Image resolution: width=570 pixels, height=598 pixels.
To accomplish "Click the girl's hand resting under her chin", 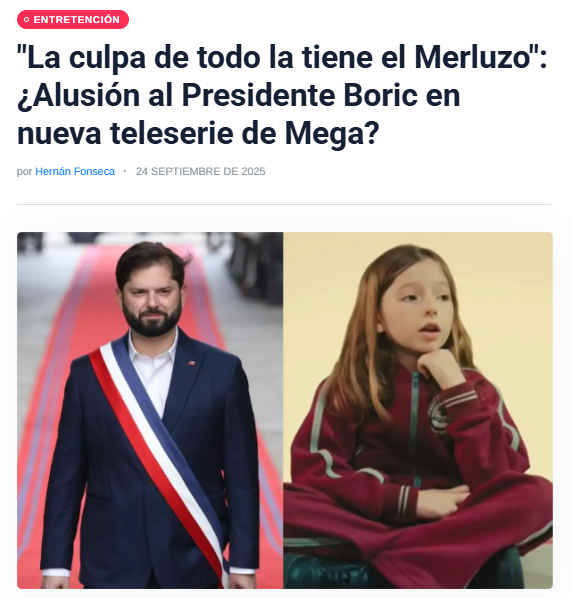I will 438,364.
